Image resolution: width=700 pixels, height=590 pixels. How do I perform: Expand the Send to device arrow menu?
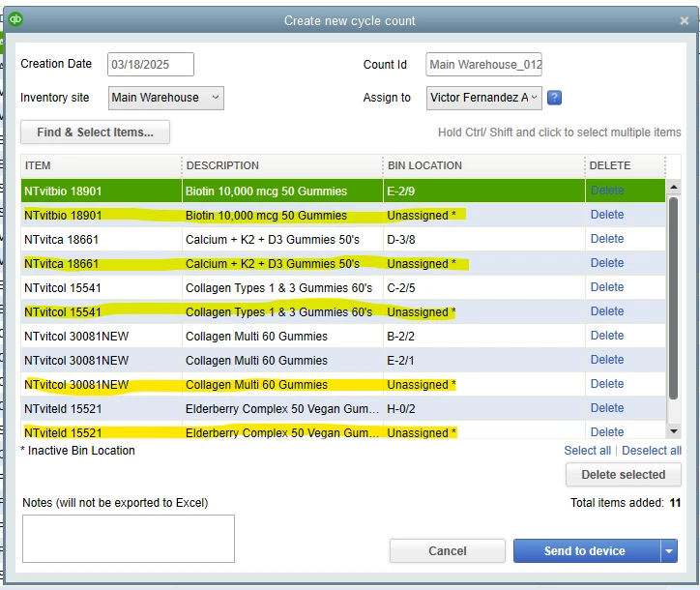point(669,550)
